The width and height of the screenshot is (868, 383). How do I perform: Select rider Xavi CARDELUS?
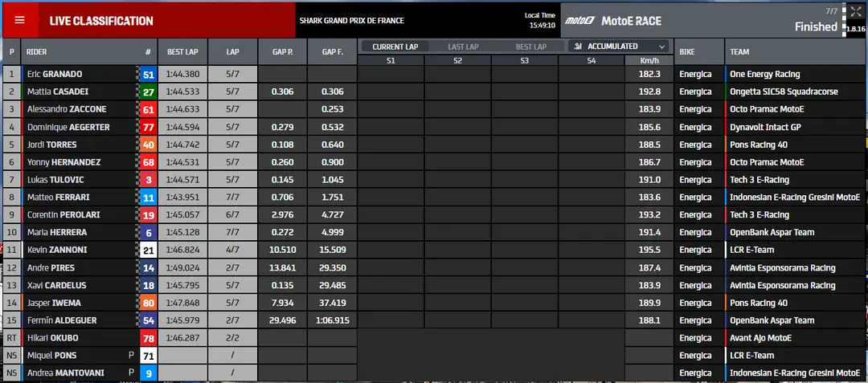tap(59, 286)
